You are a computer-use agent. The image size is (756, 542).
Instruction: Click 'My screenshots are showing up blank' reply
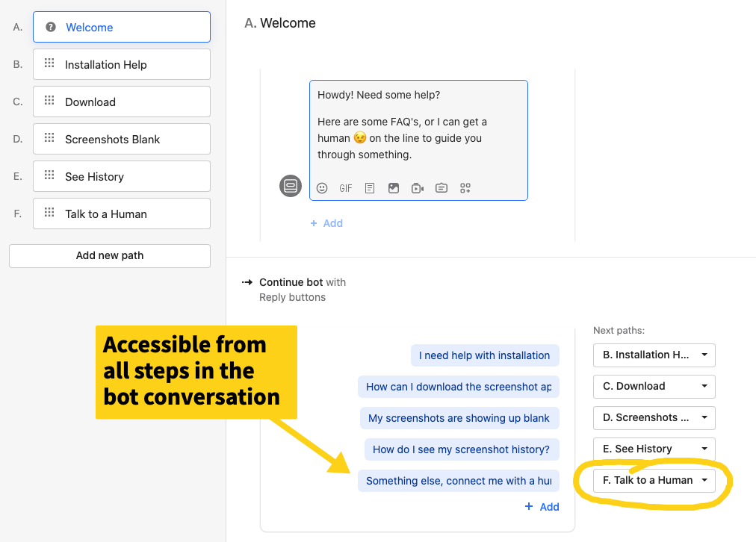[x=459, y=418]
